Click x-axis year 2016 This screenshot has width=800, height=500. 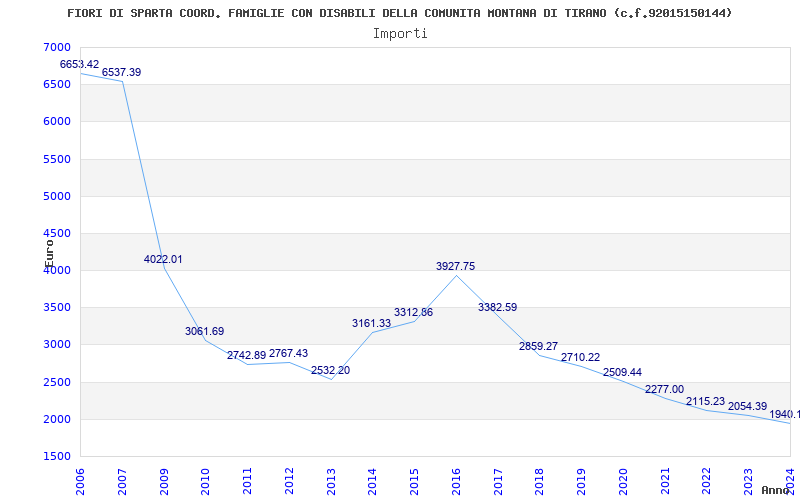point(456,481)
